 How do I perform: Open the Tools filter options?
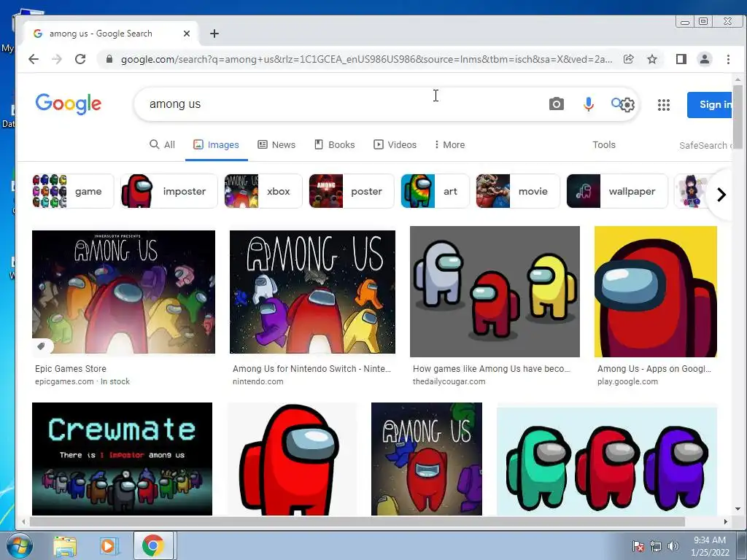click(x=603, y=145)
